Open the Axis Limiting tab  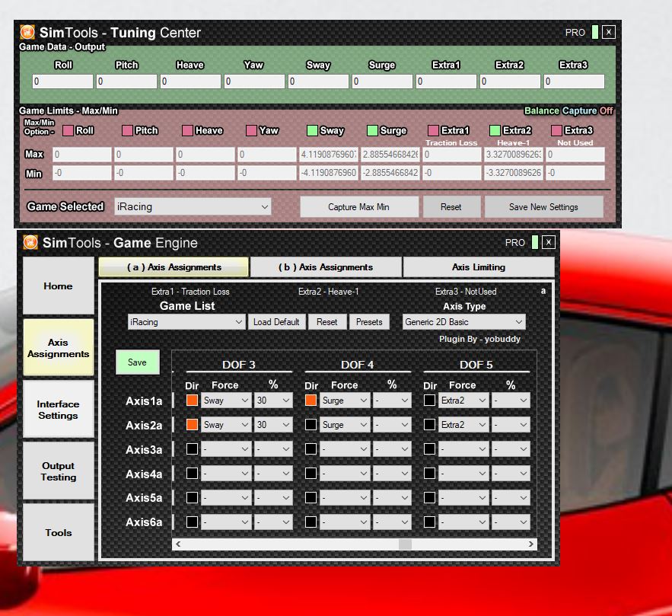click(x=479, y=267)
